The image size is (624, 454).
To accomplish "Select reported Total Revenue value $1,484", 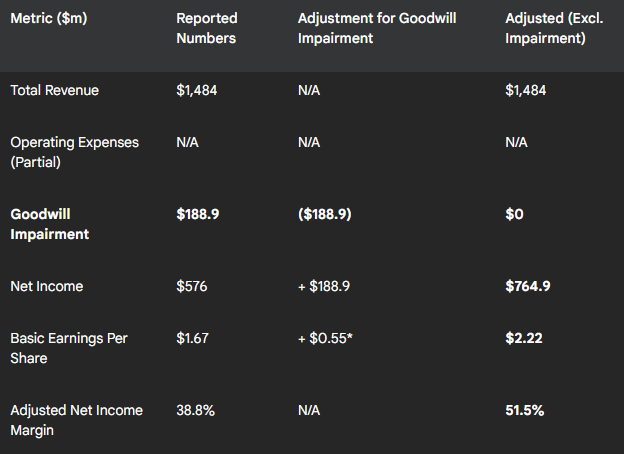I will (x=197, y=90).
